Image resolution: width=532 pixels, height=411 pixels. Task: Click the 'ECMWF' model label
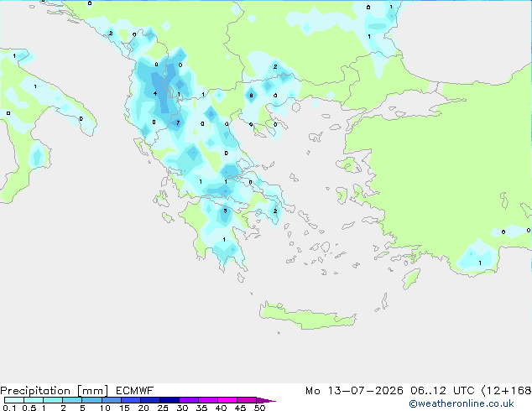pos(135,391)
